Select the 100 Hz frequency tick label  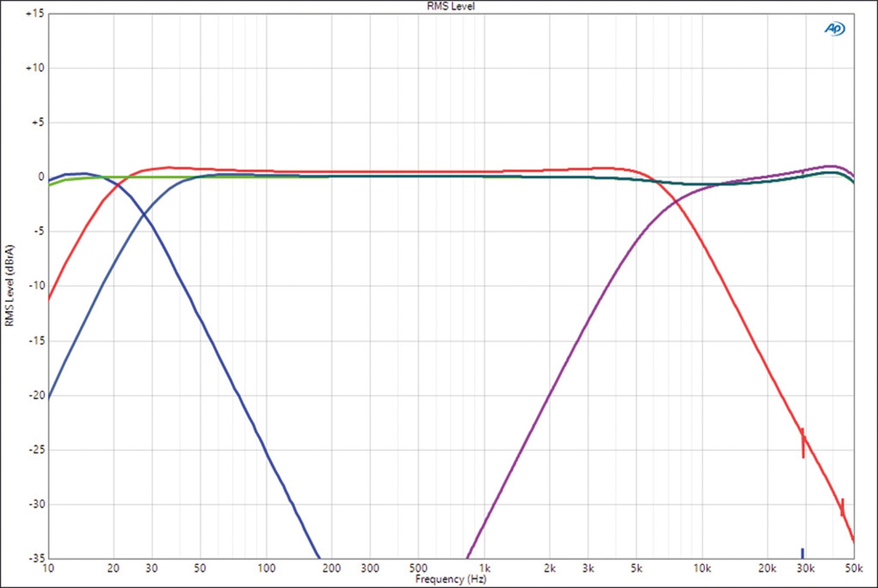266,568
